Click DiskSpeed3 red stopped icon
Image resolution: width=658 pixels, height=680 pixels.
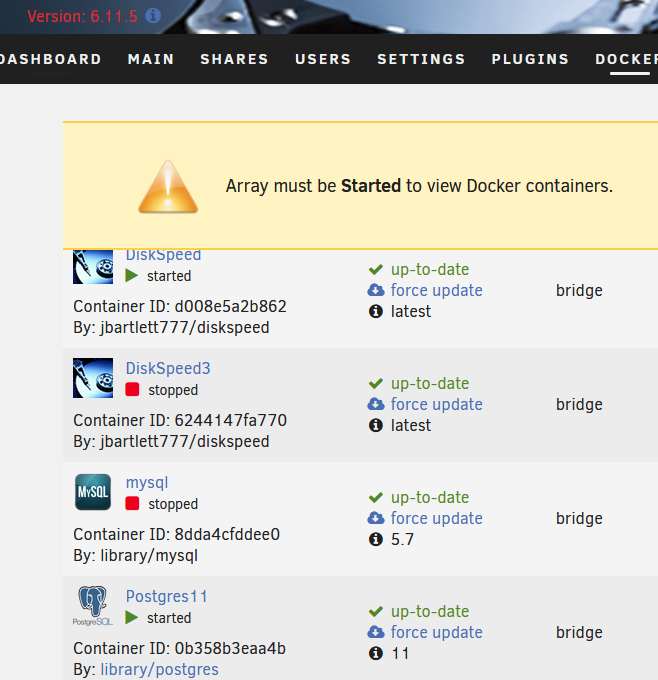tap(132, 389)
